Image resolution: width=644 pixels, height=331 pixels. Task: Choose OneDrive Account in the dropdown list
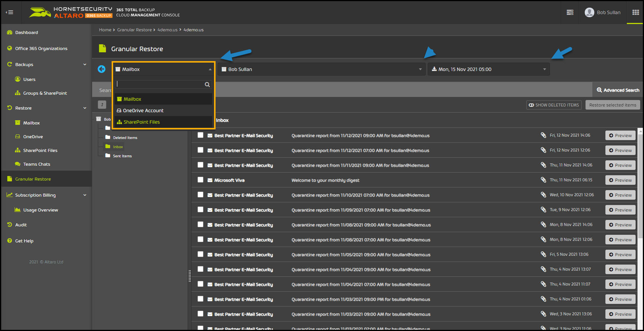[x=163, y=110]
